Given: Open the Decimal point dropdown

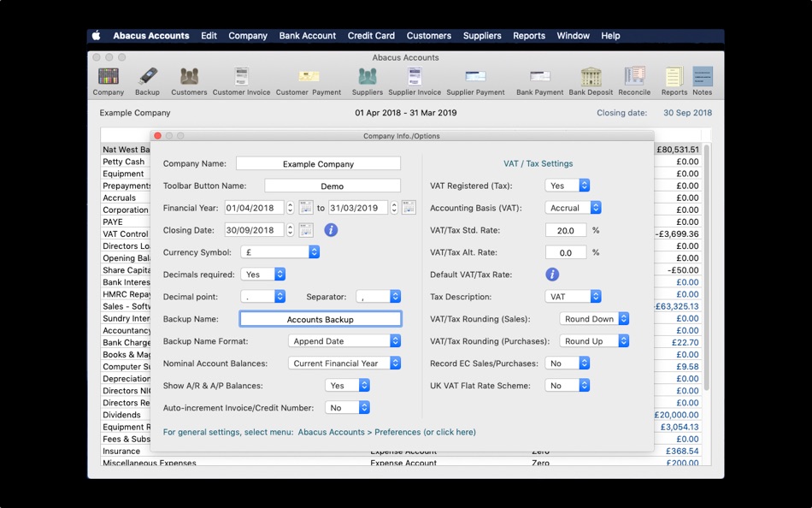Looking at the screenshot, I should point(263,297).
